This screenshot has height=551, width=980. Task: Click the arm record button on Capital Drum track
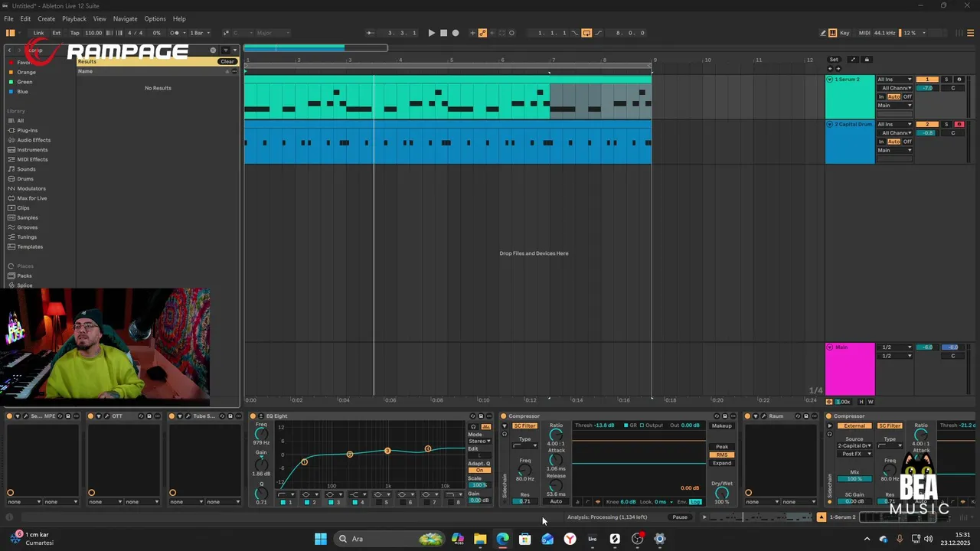point(959,124)
